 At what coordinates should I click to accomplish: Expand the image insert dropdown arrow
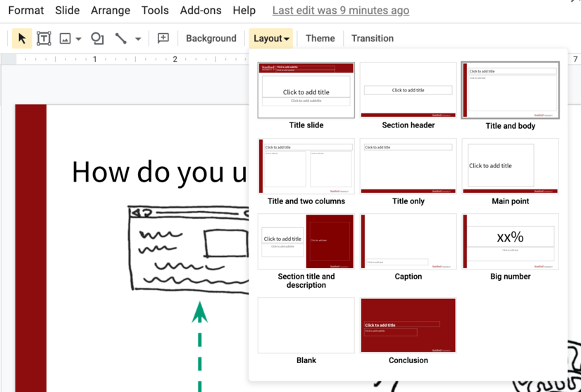pos(78,39)
